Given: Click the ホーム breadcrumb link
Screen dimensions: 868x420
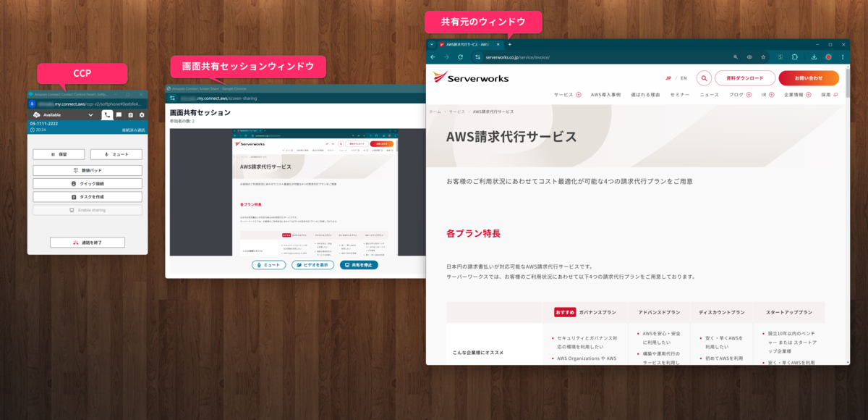Looking at the screenshot, I should pyautogui.click(x=435, y=112).
